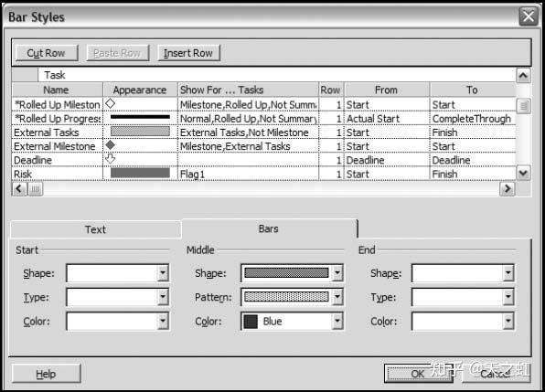
Task: Click the External Milestone filled diamond appearance
Action: (x=110, y=145)
